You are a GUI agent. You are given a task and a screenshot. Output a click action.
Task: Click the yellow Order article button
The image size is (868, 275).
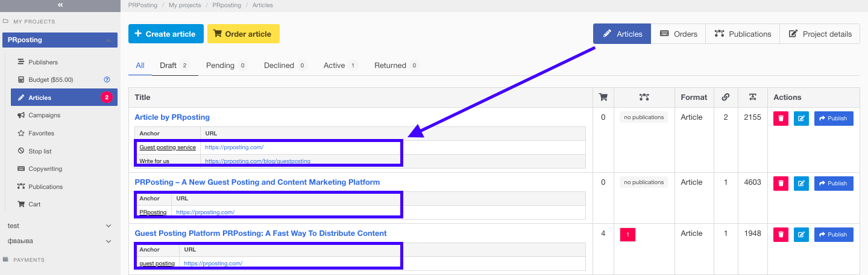click(243, 34)
